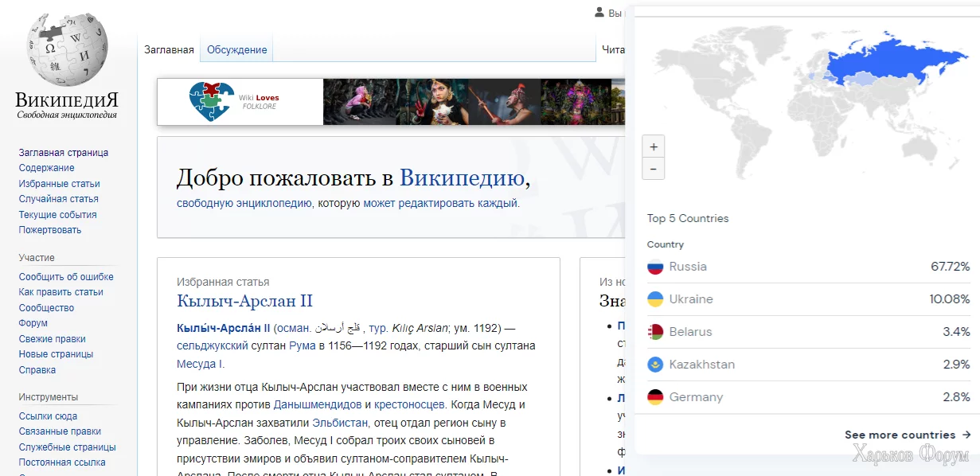Viewport: 980px width, 476px height.
Task: Open the Wiki Loves Folklore banner
Action: [240, 102]
